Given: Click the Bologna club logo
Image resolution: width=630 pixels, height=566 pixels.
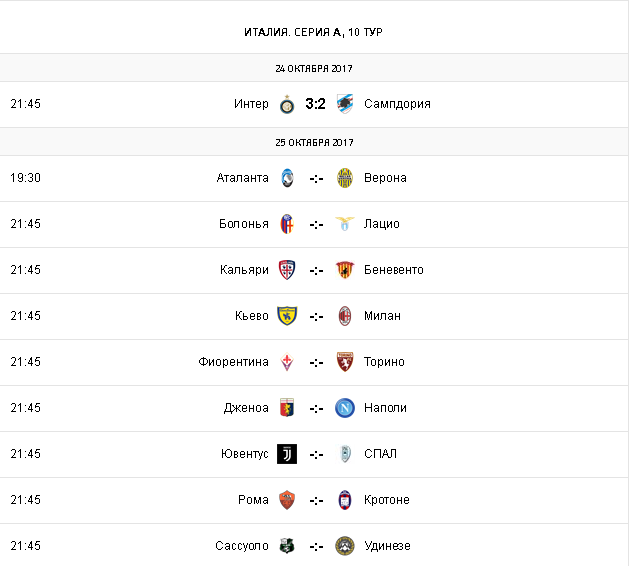Looking at the screenshot, I should click(287, 224).
